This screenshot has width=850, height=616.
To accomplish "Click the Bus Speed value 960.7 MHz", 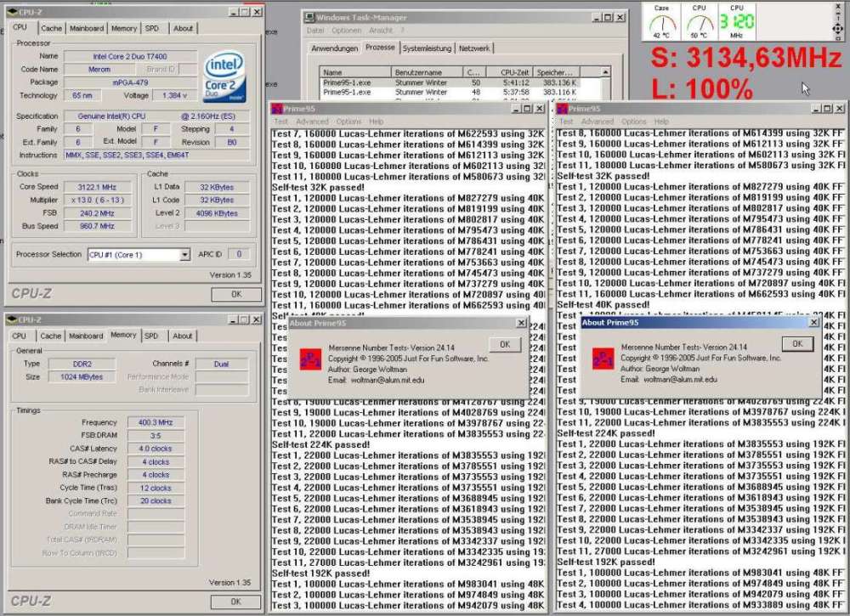I will coord(97,226).
